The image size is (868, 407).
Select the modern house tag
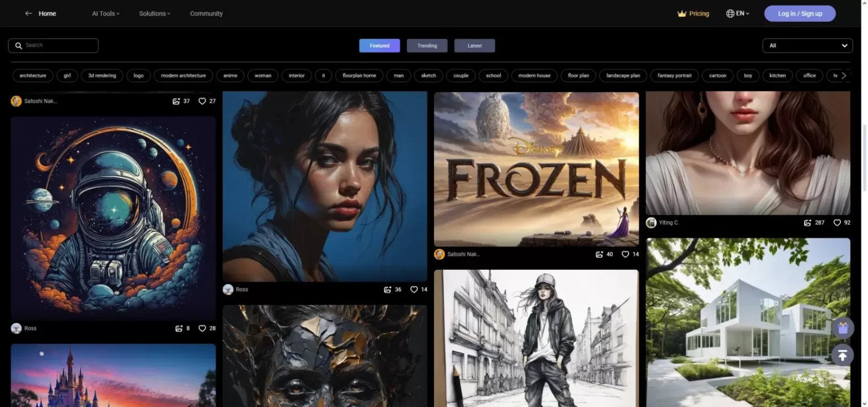coord(534,76)
